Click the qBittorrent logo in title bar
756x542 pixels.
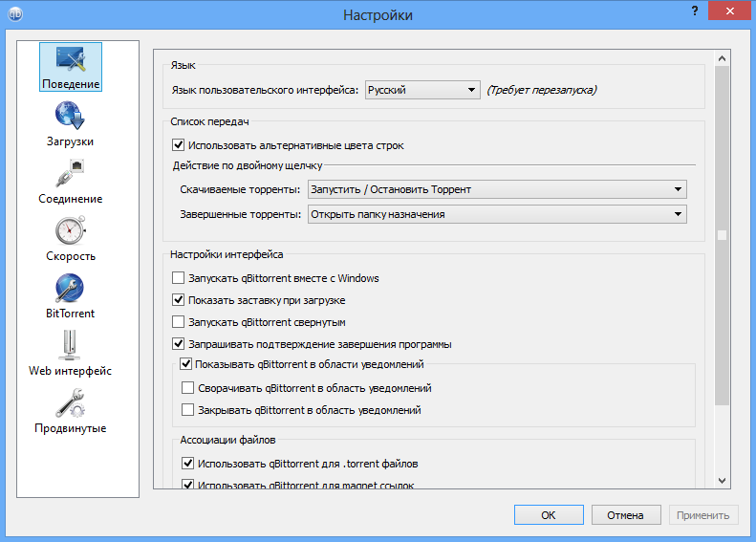click(15, 14)
